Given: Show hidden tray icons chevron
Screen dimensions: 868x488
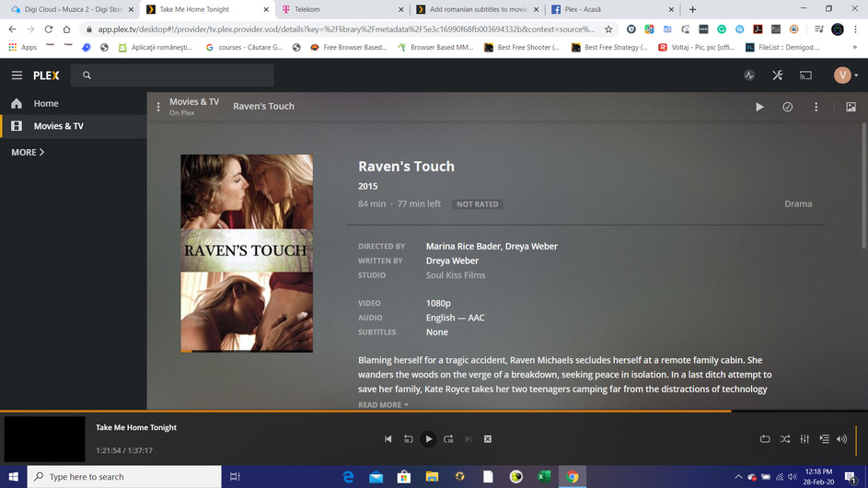Looking at the screenshot, I should coord(738,477).
